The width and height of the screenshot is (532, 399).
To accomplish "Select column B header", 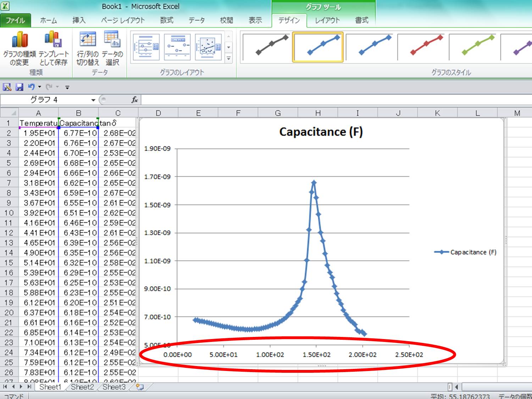I will point(78,113).
